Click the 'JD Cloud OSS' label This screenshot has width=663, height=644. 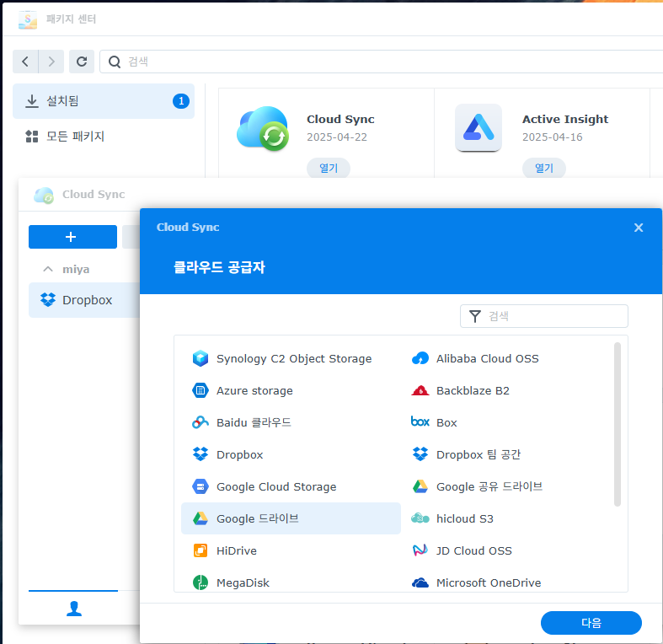coord(474,551)
